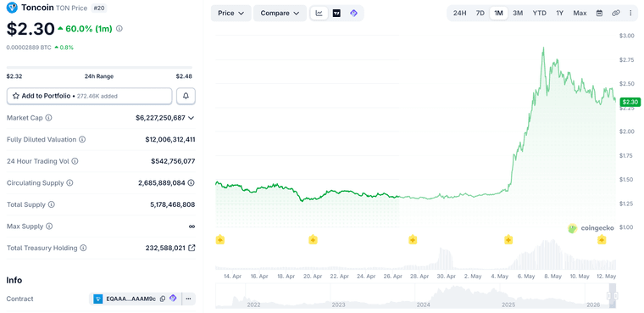Click the chart link share icon
This screenshot has width=644, height=313.
616,14
